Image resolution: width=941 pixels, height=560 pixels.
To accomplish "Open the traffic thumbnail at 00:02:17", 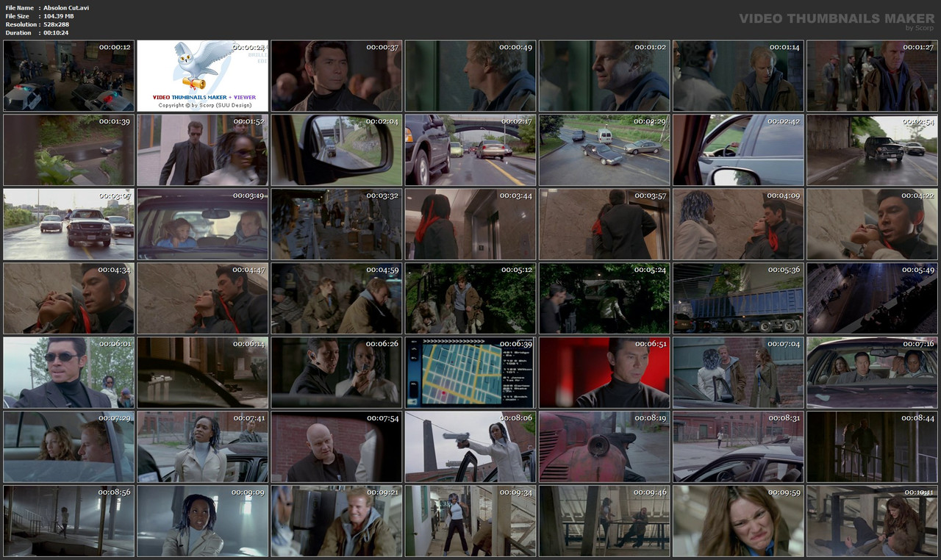I will coord(470,150).
